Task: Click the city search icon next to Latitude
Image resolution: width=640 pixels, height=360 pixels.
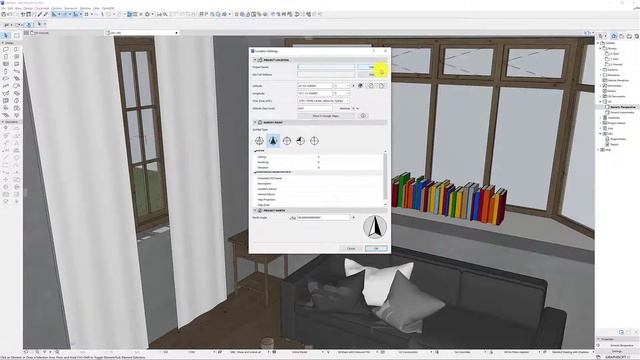Action: point(360,86)
